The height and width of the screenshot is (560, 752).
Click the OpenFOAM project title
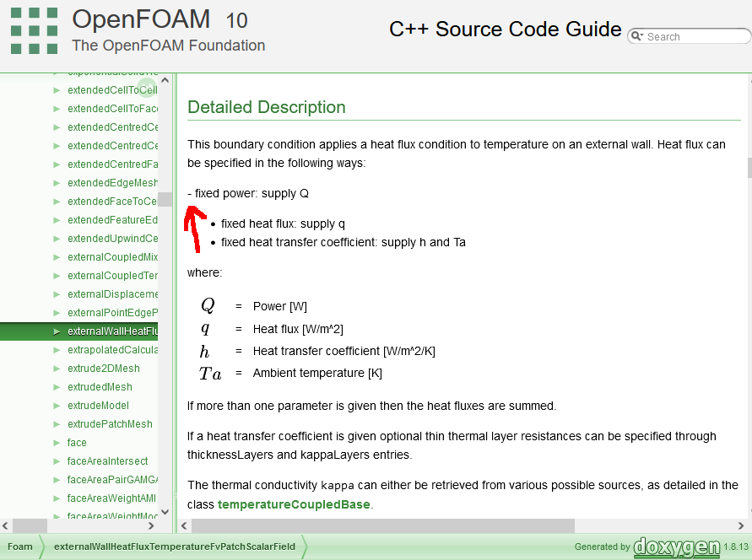click(x=141, y=19)
